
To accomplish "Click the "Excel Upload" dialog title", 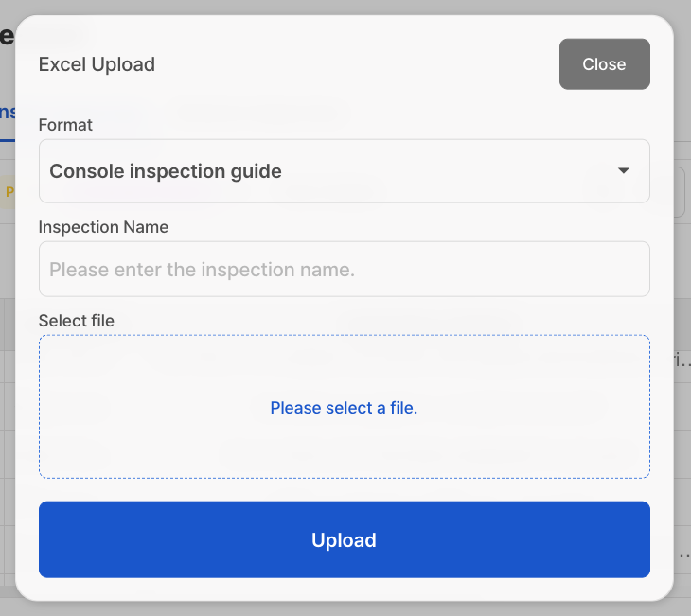I will 97,64.
